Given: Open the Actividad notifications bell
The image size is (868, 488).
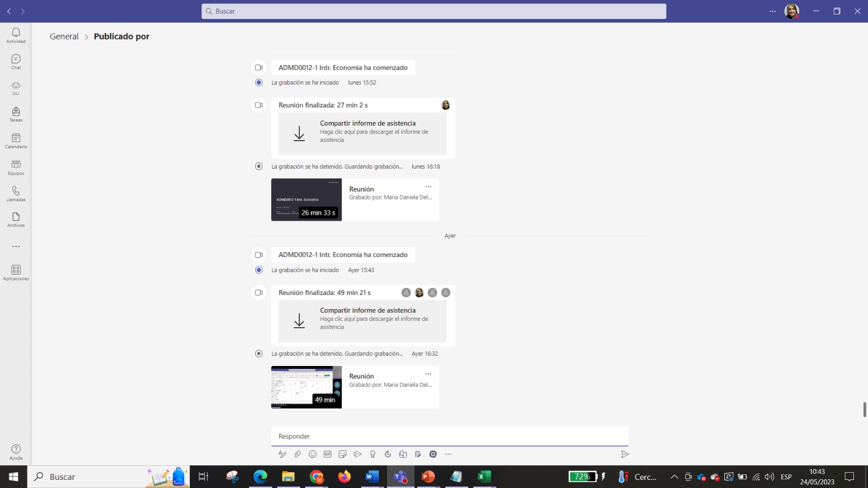Looking at the screenshot, I should pos(16,35).
